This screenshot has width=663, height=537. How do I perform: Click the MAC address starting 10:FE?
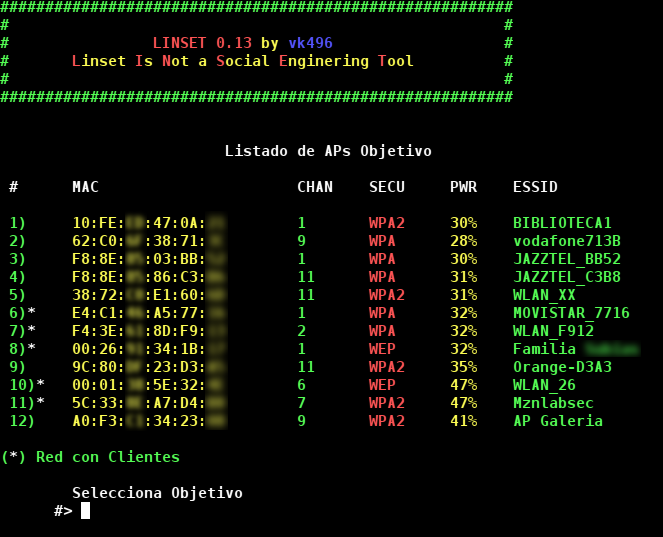[x=149, y=223]
